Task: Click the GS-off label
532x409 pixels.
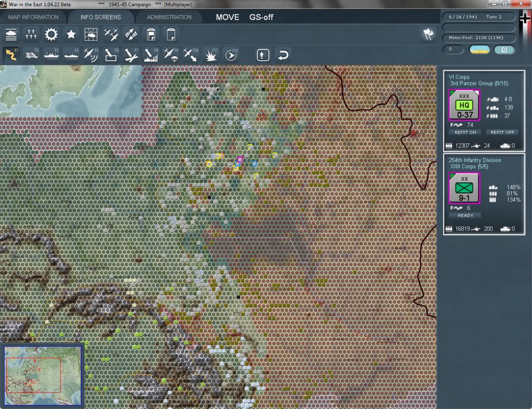Action: coord(261,17)
